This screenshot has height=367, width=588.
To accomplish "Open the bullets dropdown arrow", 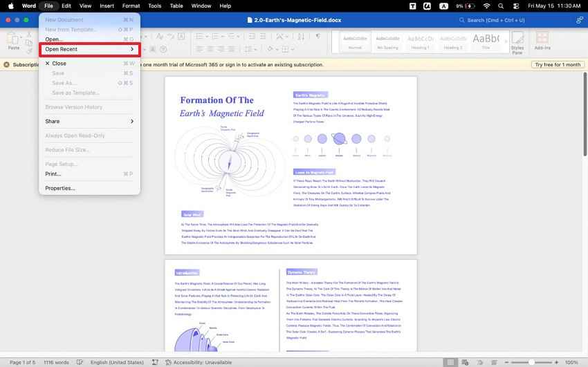I will [207, 37].
